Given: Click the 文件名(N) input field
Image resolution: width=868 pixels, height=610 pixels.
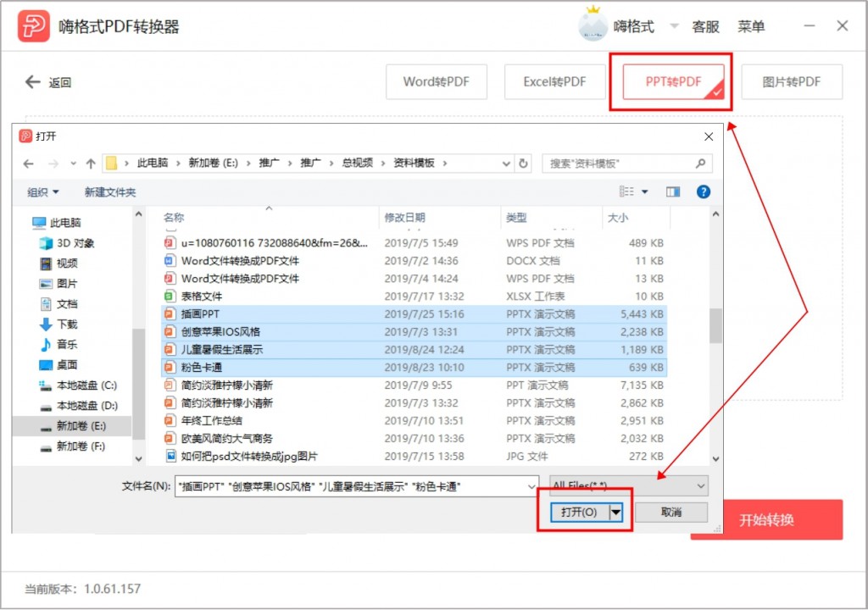Looking at the screenshot, I should point(357,486).
